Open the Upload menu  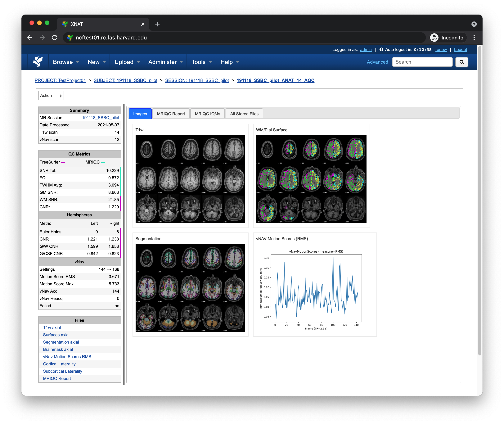[x=127, y=62]
